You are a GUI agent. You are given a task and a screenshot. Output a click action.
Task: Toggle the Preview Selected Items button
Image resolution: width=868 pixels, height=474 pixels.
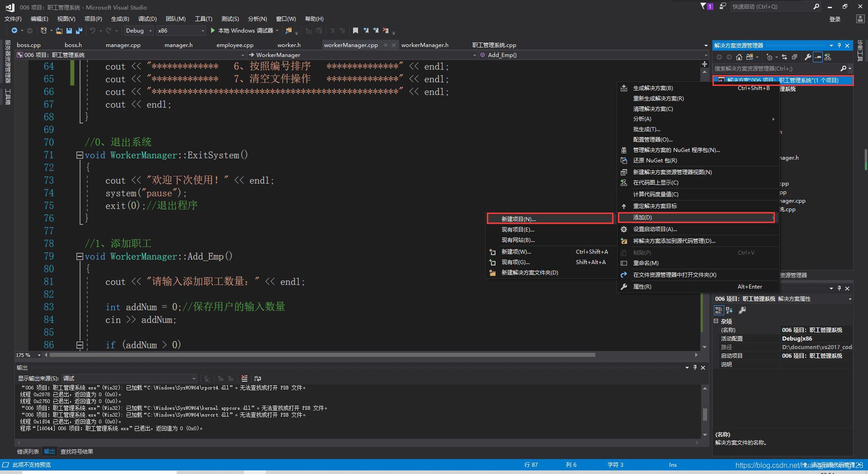click(818, 57)
